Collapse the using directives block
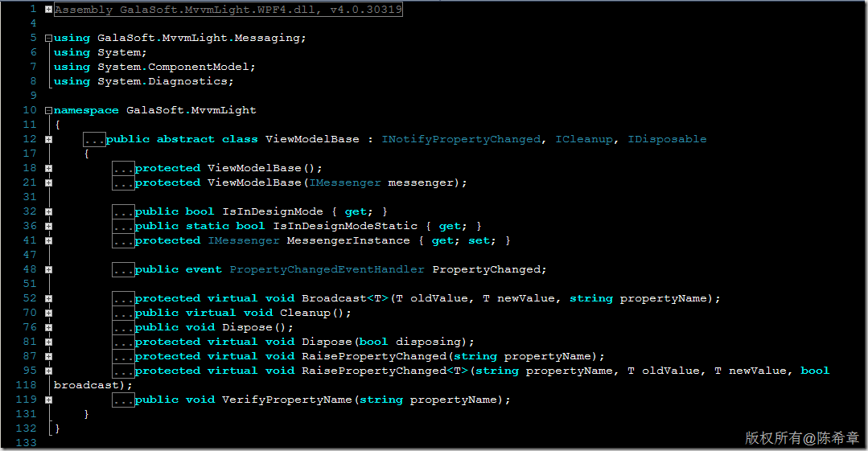868x451 pixels. pyautogui.click(x=49, y=38)
